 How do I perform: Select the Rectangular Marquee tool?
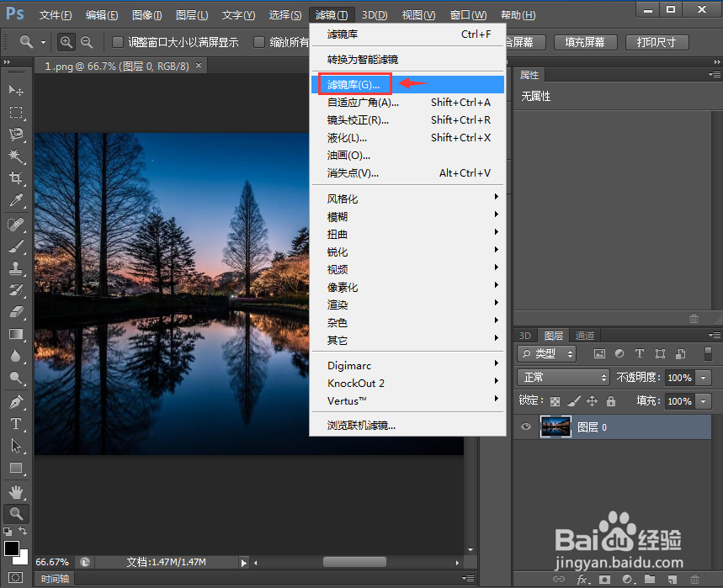point(16,112)
